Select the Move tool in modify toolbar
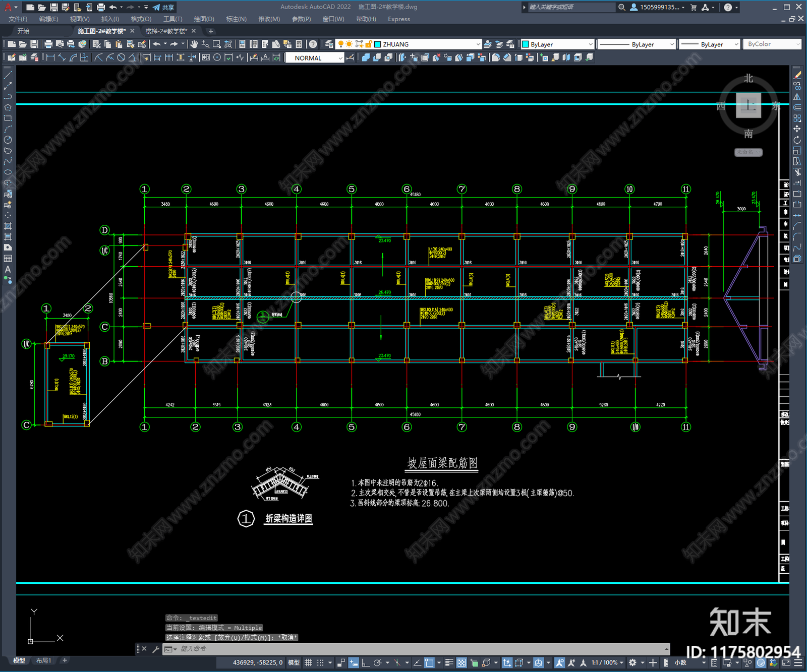The width and height of the screenshot is (807, 672). coord(797,129)
